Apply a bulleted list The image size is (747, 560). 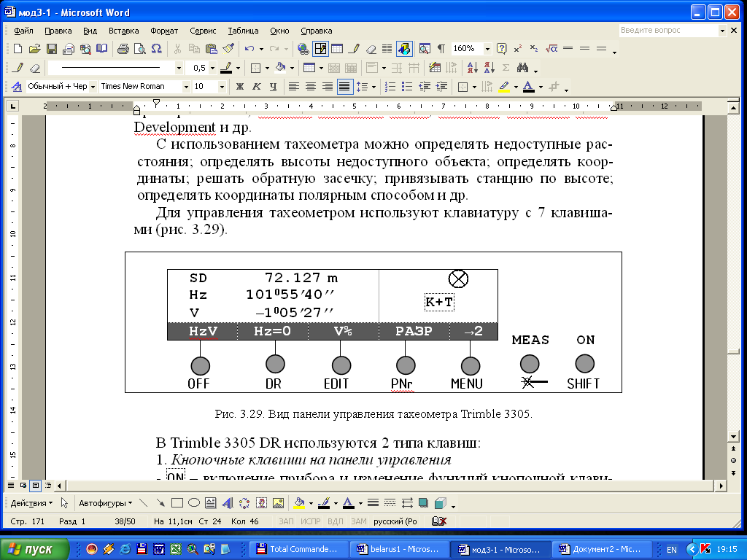click(x=407, y=87)
